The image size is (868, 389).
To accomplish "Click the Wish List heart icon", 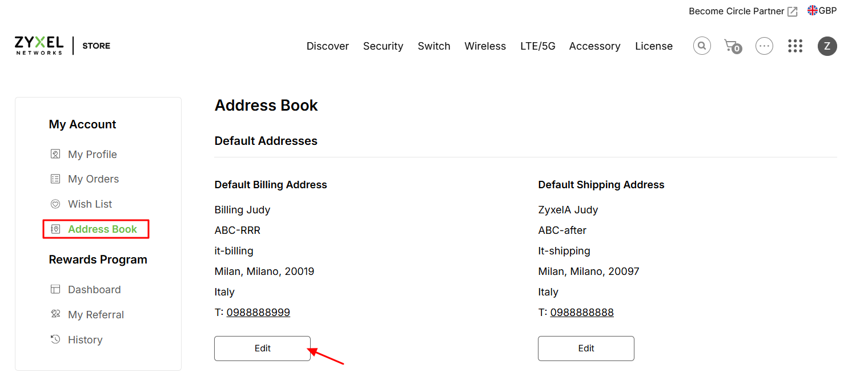I will [55, 204].
